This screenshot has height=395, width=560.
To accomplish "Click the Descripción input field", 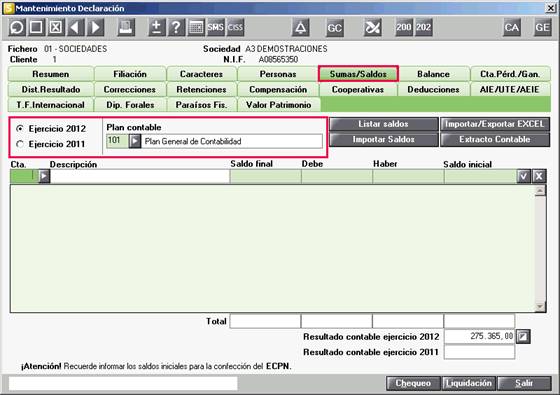I will tap(140, 176).
